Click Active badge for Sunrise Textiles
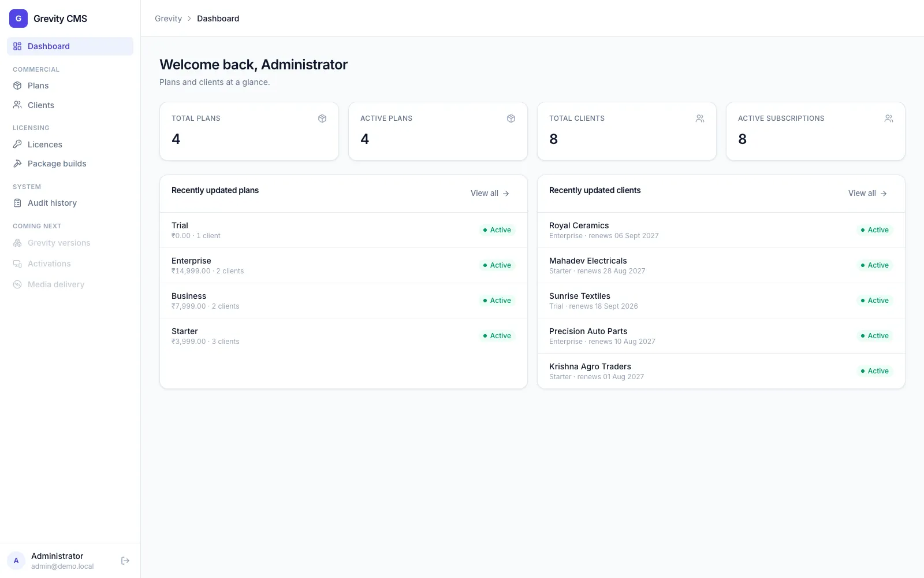The height and width of the screenshot is (578, 924). [x=874, y=301]
